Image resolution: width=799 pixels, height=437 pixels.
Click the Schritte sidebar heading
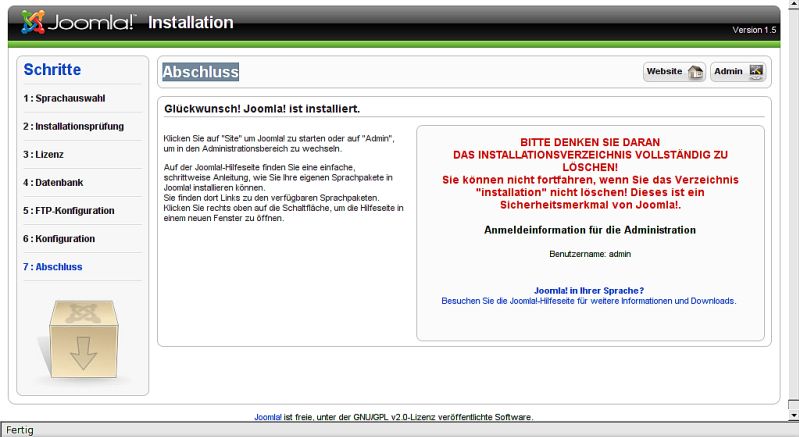52,69
